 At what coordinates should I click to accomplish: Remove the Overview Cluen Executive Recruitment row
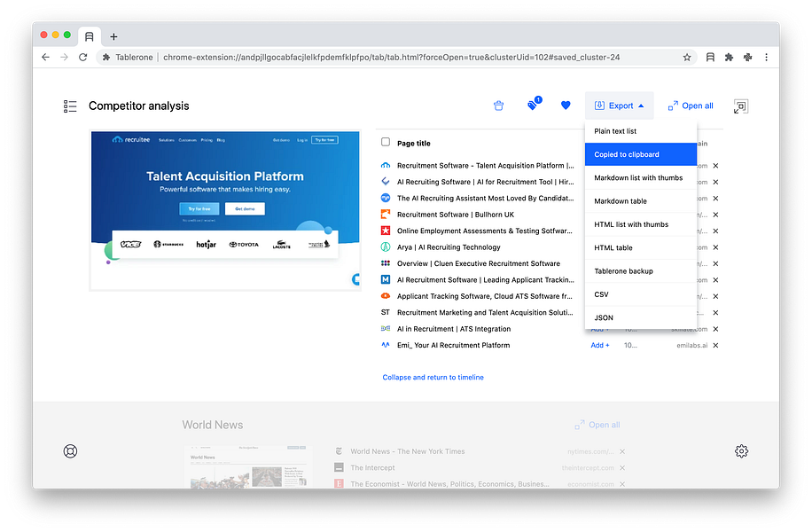pos(715,263)
